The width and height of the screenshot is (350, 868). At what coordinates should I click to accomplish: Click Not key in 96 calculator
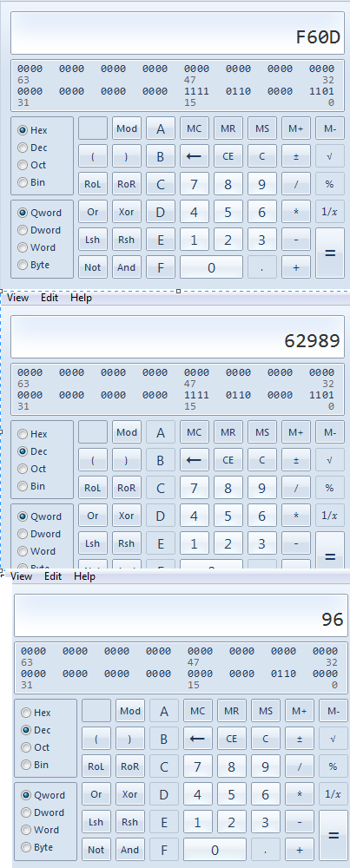96,849
